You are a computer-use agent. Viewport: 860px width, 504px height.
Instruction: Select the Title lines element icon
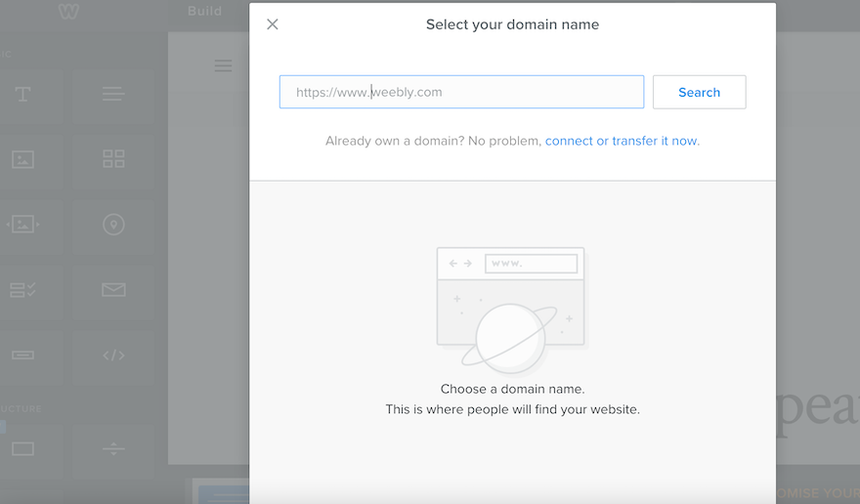pos(113,95)
